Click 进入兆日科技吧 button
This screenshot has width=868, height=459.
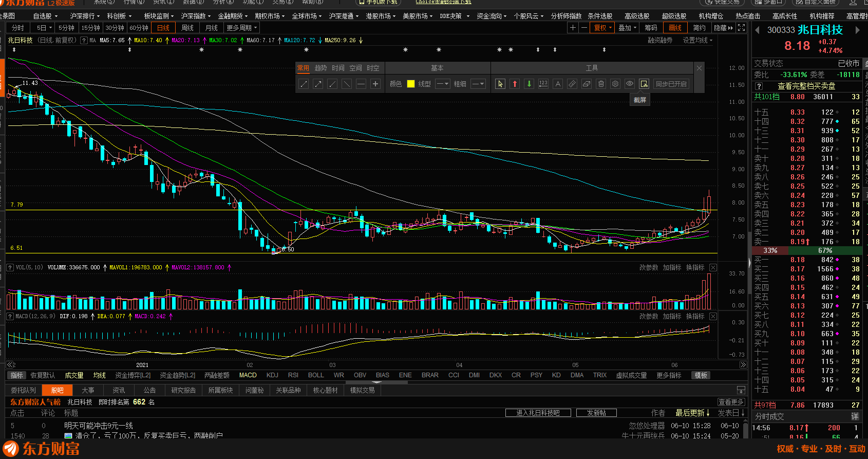coord(538,413)
